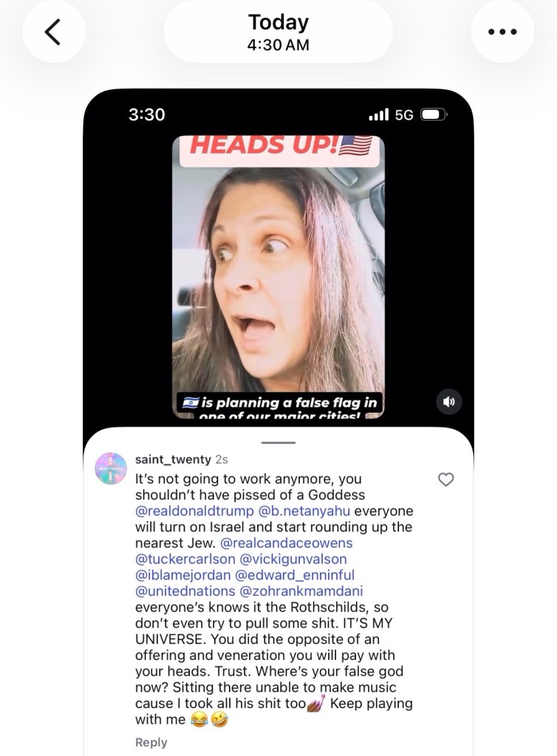Screen dimensions: 557x756
Task: Open the @b.netanyahu mention
Action: pyautogui.click(x=304, y=511)
